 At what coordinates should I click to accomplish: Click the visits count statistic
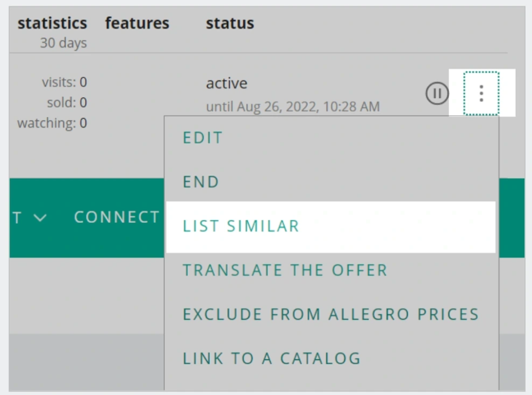(64, 82)
